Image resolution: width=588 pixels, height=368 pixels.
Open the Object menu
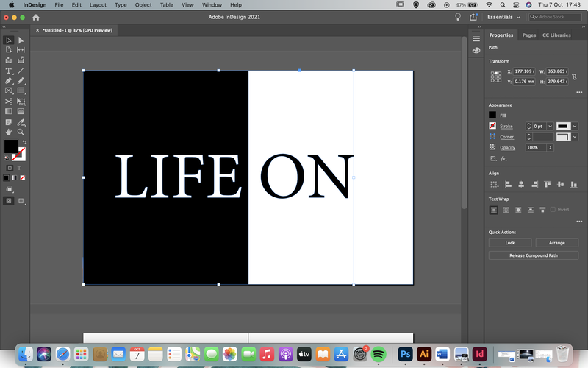click(143, 5)
